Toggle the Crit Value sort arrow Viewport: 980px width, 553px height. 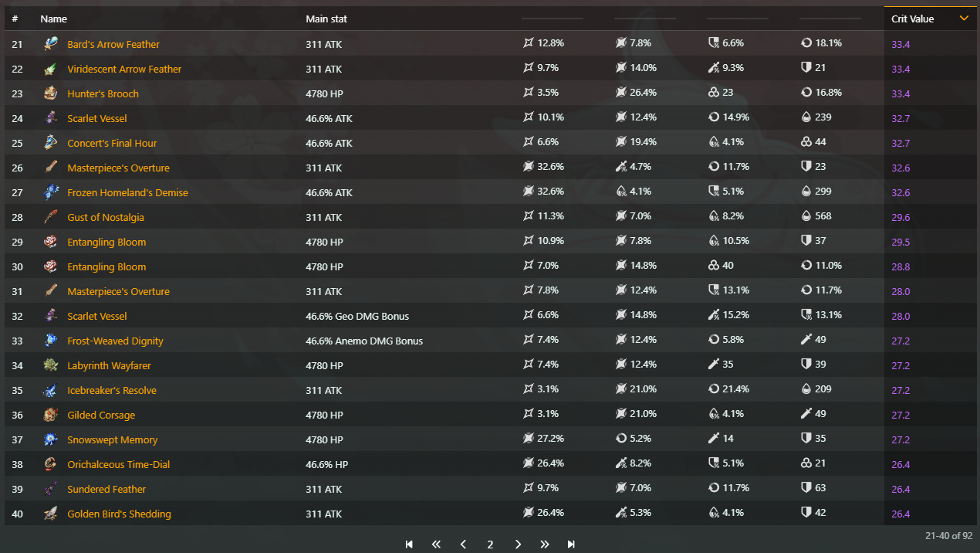pos(964,19)
